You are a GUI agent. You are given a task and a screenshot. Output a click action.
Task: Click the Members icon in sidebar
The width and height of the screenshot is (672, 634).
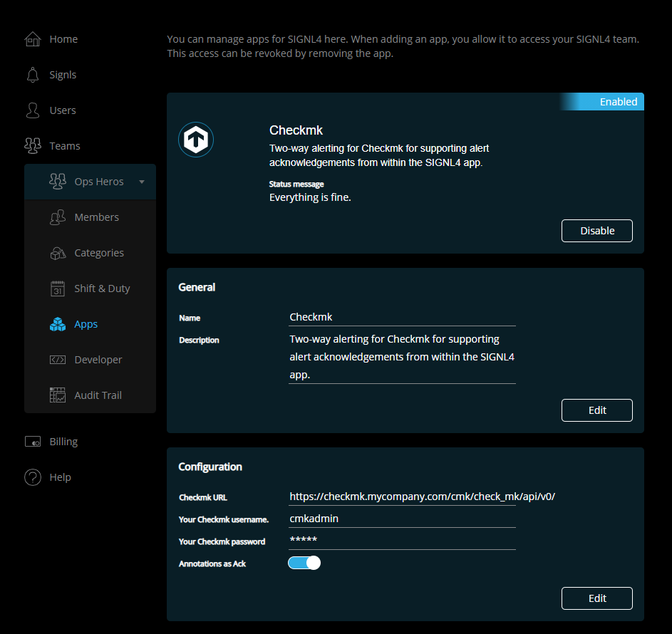[x=58, y=217]
